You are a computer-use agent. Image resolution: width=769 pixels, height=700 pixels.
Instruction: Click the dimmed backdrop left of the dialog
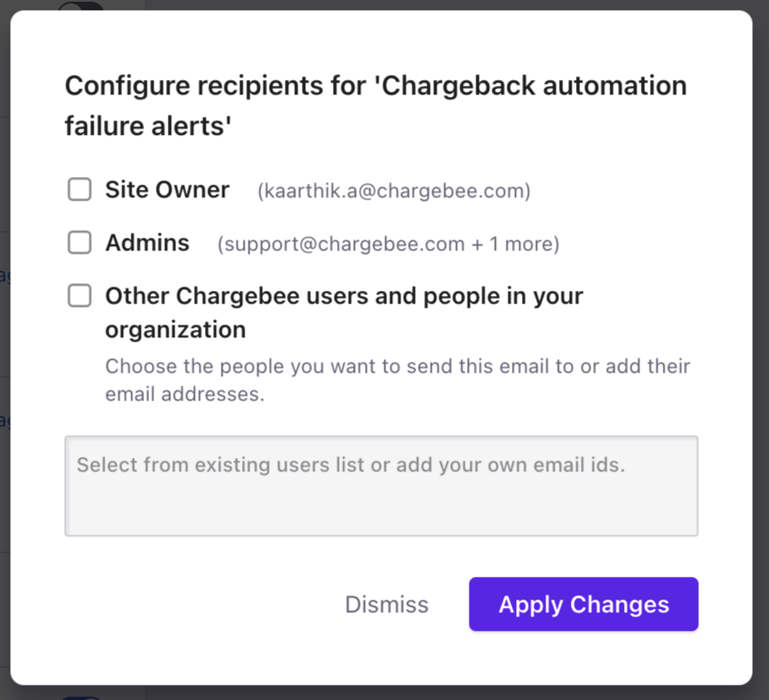point(4,337)
